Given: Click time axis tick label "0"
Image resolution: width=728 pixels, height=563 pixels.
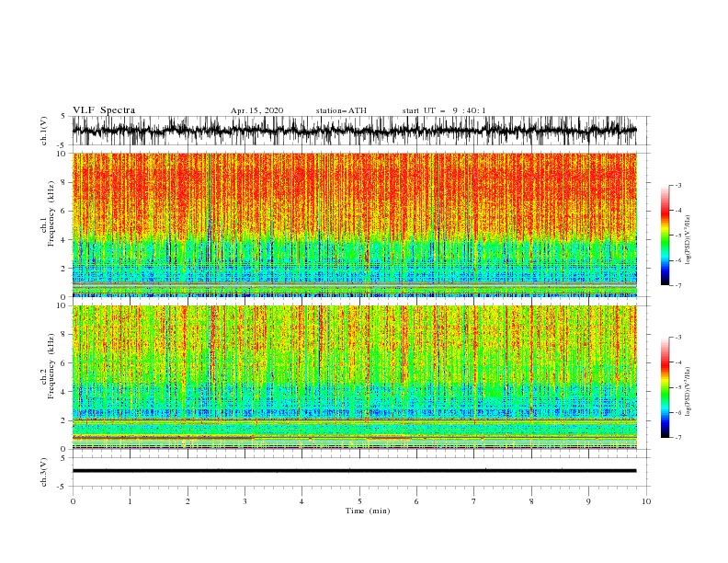Looking at the screenshot, I should click(73, 501).
